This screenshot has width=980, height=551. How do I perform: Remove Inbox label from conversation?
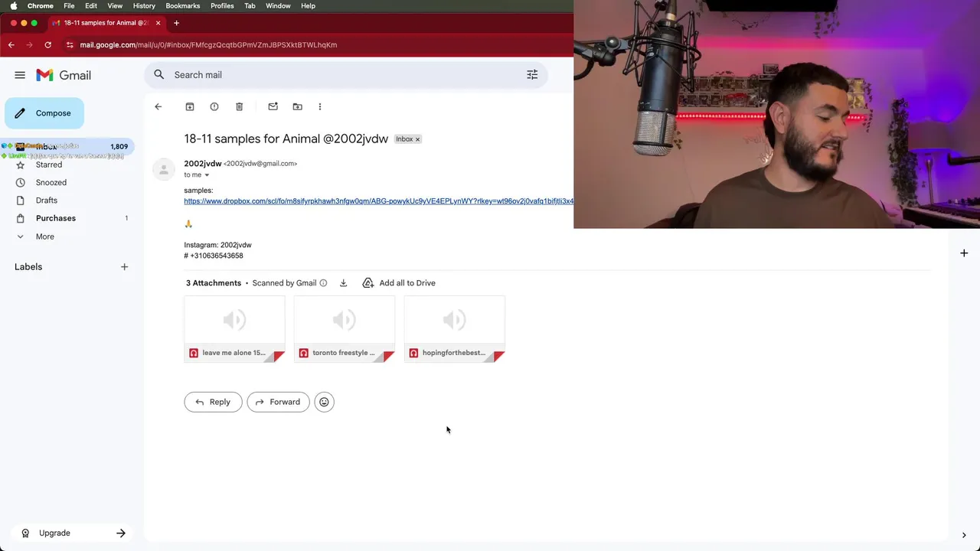[417, 139]
